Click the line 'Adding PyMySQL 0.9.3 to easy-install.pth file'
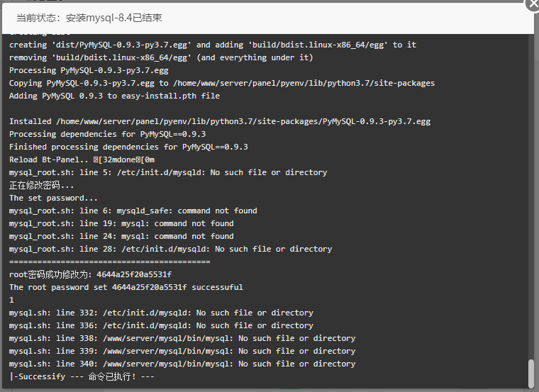Image resolution: width=539 pixels, height=392 pixels. coord(114,96)
